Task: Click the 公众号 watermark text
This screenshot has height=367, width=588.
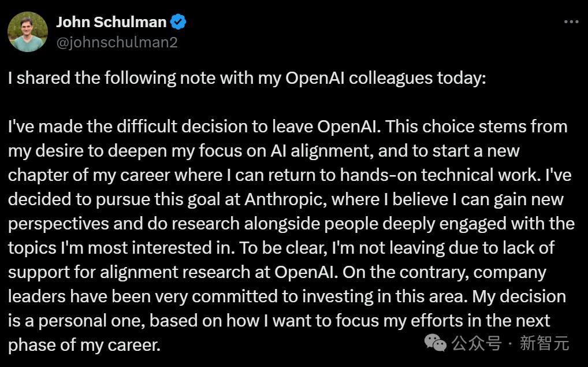Action: tap(477, 343)
